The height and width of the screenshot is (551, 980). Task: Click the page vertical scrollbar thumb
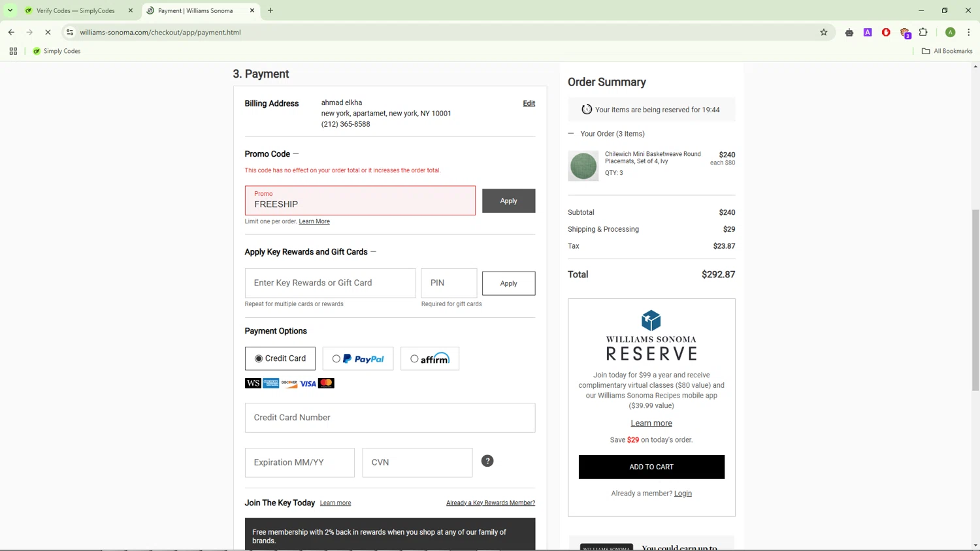click(x=975, y=300)
